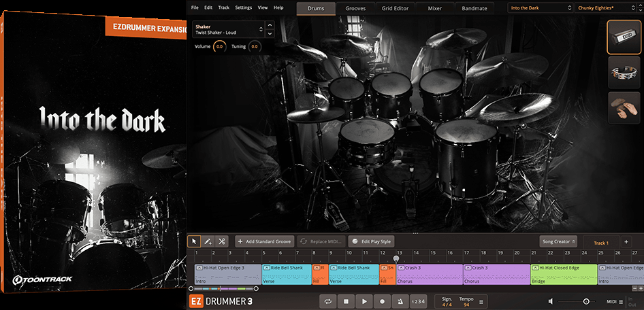The image size is (644, 310).
Task: Click the floor tom in the kit
Action: click(x=467, y=160)
